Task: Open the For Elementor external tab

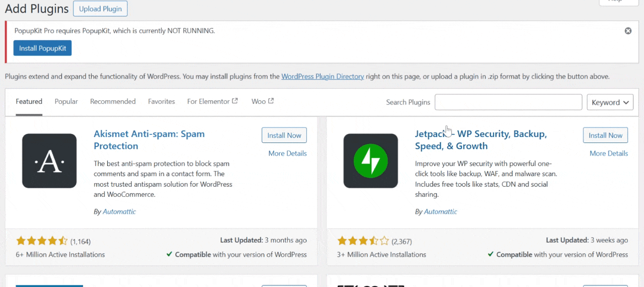Action: [x=212, y=101]
